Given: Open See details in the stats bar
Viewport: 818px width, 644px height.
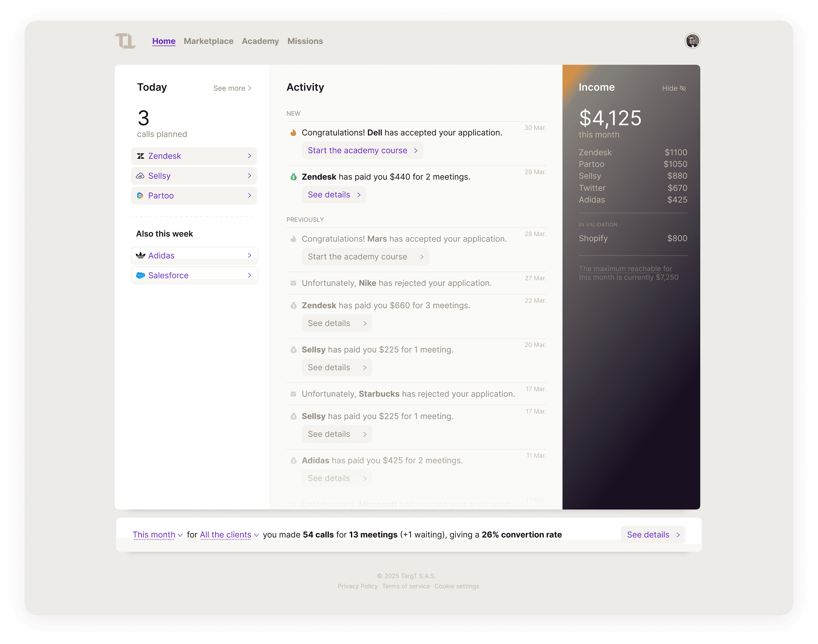Looking at the screenshot, I should point(653,535).
